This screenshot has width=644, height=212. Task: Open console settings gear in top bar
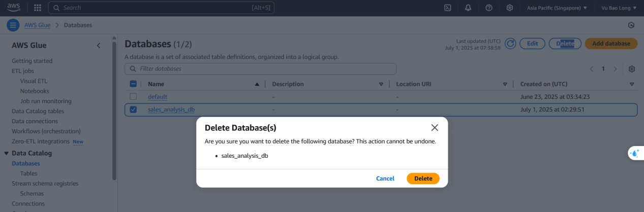(509, 8)
